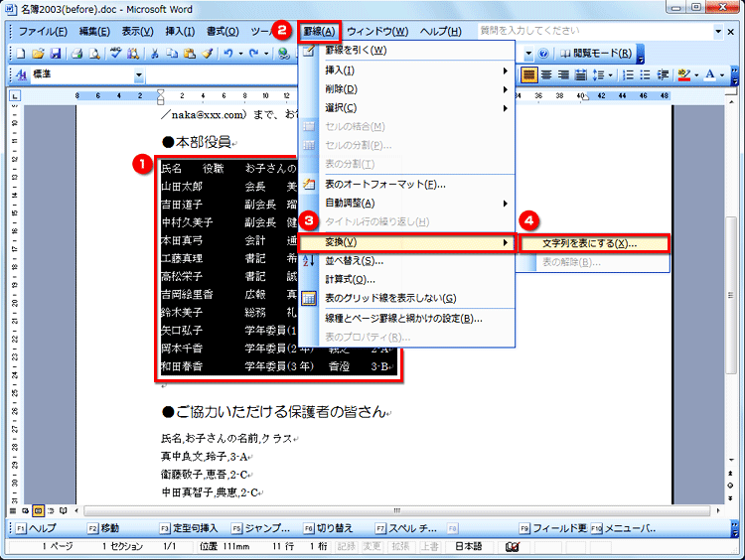Open highlight color dropdown arrow
This screenshot has height=560, width=745.
point(696,74)
